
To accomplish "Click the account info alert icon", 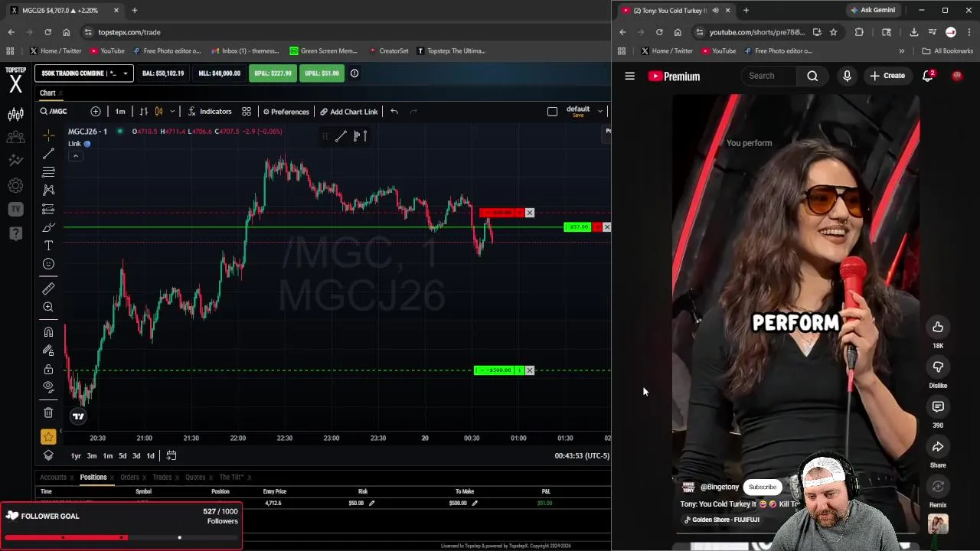I will 354,73.
